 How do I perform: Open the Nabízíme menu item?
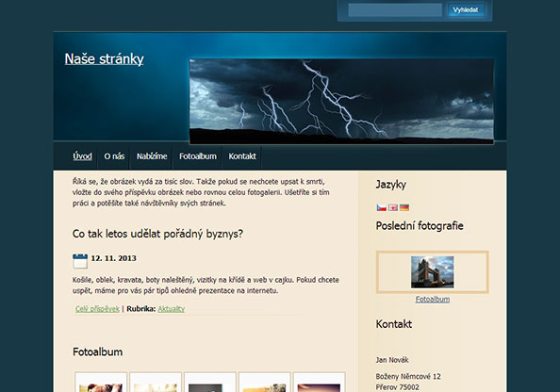[152, 156]
